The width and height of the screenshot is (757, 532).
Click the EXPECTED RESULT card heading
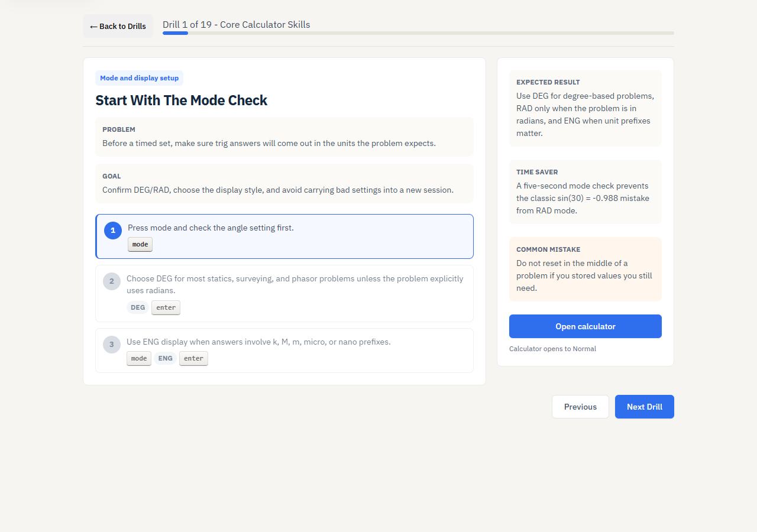point(548,82)
